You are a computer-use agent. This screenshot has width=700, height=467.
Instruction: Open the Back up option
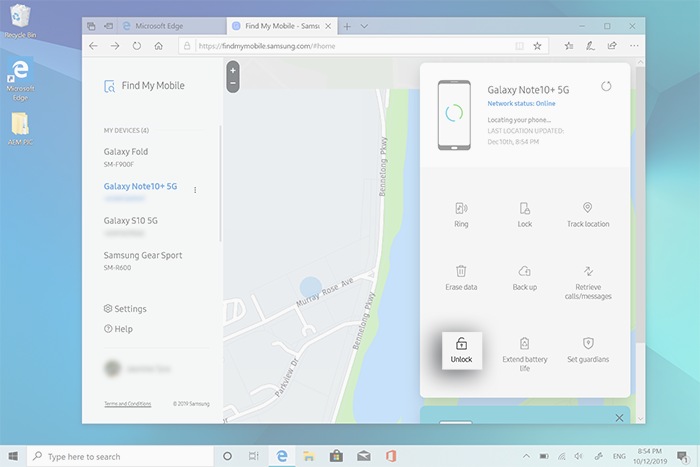tap(525, 278)
